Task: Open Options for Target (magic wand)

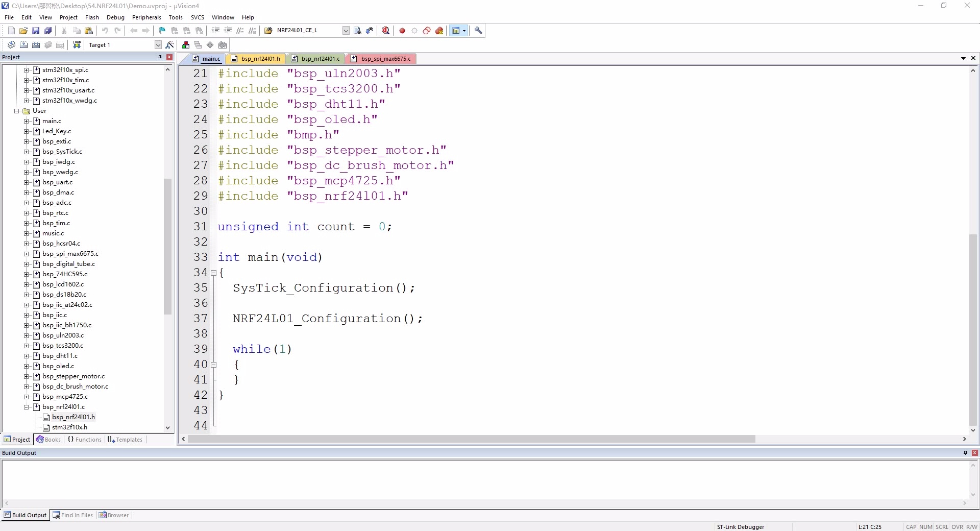Action: coord(170,45)
